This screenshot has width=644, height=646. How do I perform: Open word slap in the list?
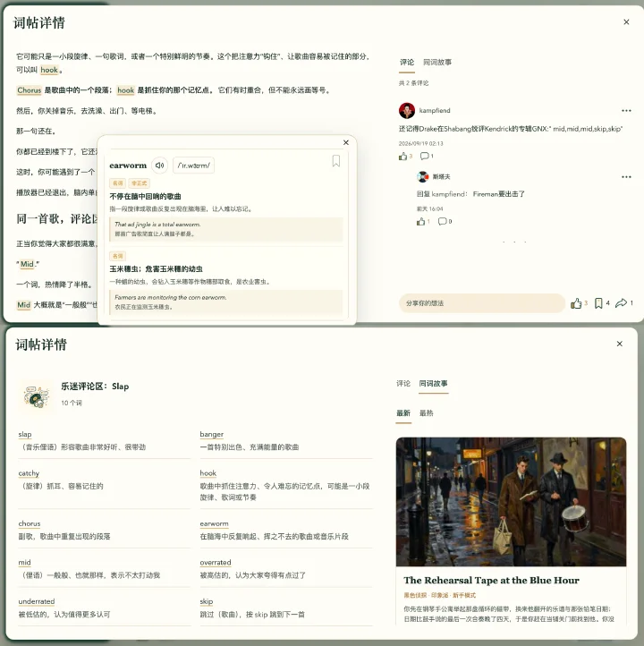(25, 434)
